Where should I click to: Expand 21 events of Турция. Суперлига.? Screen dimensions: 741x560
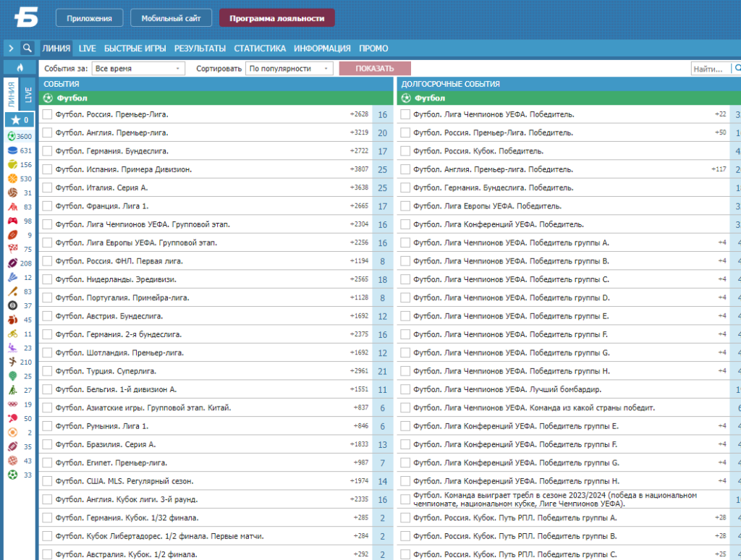point(382,371)
